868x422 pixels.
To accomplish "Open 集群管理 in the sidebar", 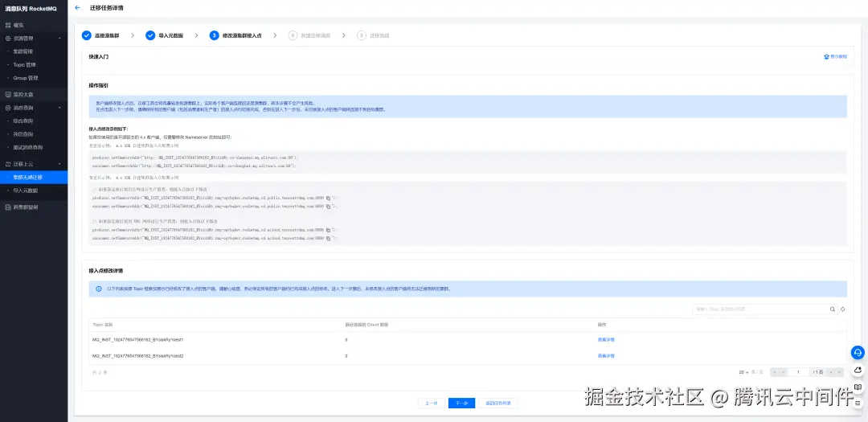I will coord(23,51).
